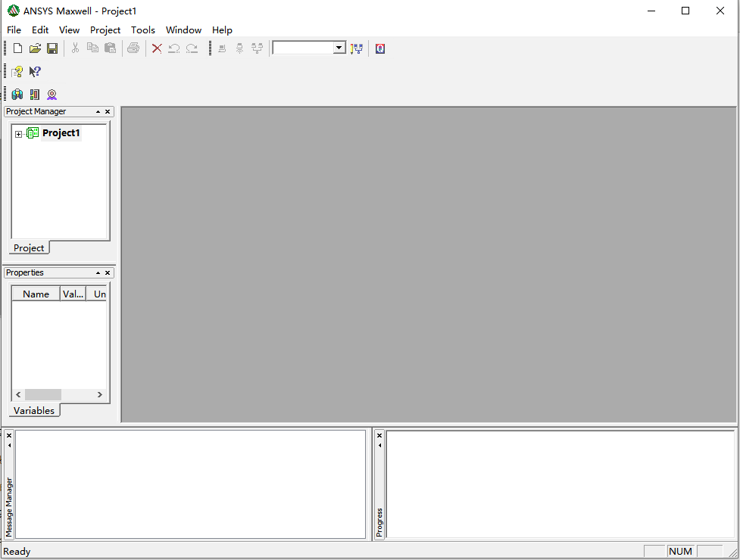
Task: Click the Copy icon in the toolbar
Action: coord(92,48)
